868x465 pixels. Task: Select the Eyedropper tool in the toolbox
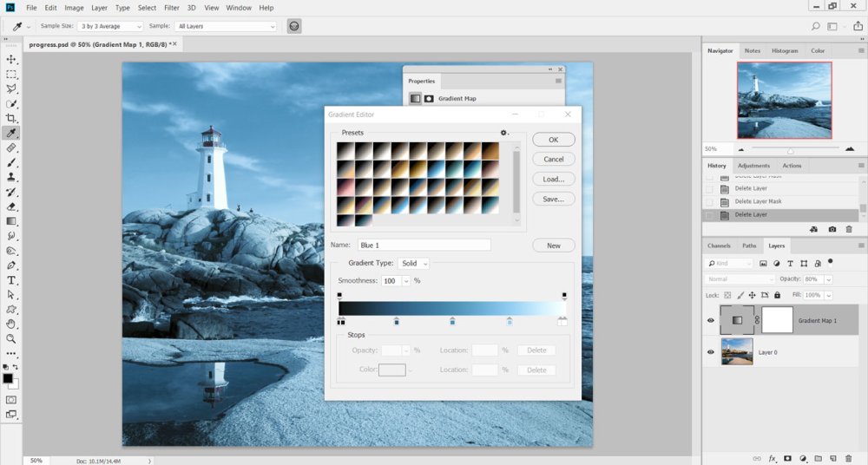pyautogui.click(x=11, y=133)
